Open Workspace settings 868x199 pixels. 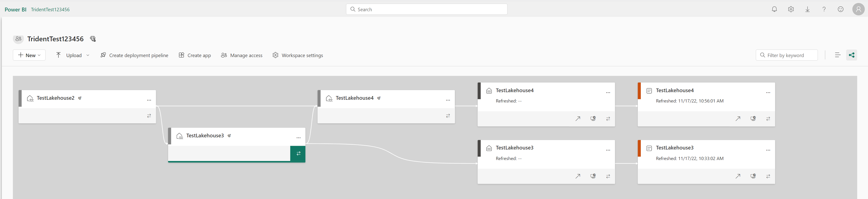(x=298, y=55)
